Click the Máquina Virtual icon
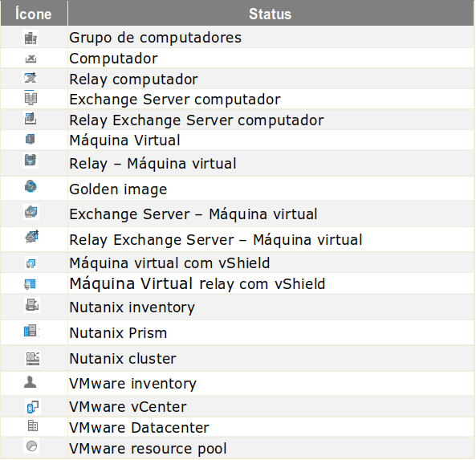476x460 pixels. click(x=30, y=140)
